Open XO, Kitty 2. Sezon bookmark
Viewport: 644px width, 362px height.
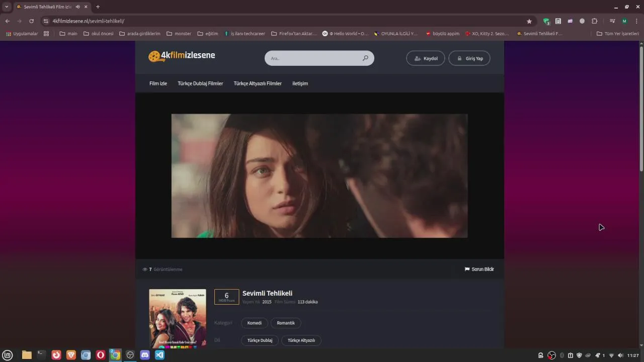(x=487, y=34)
